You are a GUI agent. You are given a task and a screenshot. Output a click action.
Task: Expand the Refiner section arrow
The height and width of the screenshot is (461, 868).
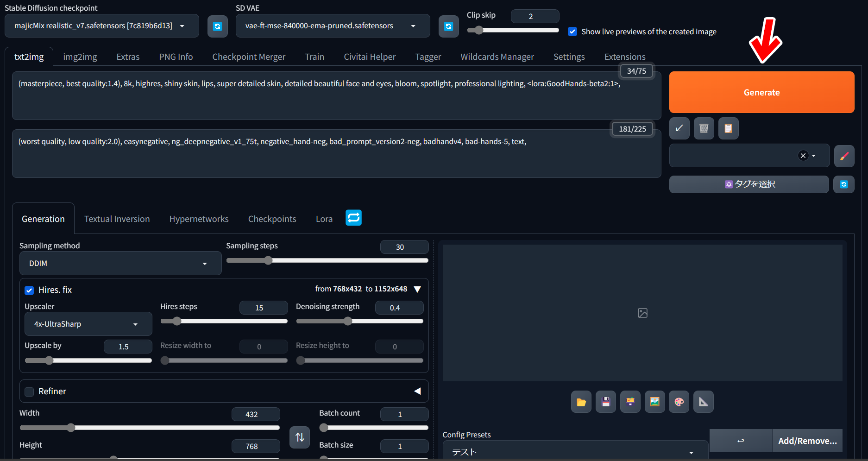[x=417, y=391]
